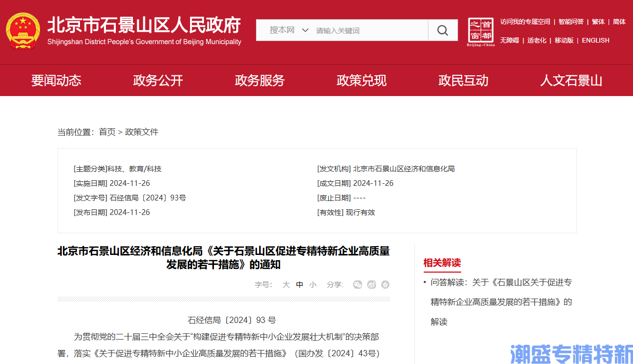Screen dimensions: 633x364
Task: Switch to ENGLISH version
Action: [596, 41]
